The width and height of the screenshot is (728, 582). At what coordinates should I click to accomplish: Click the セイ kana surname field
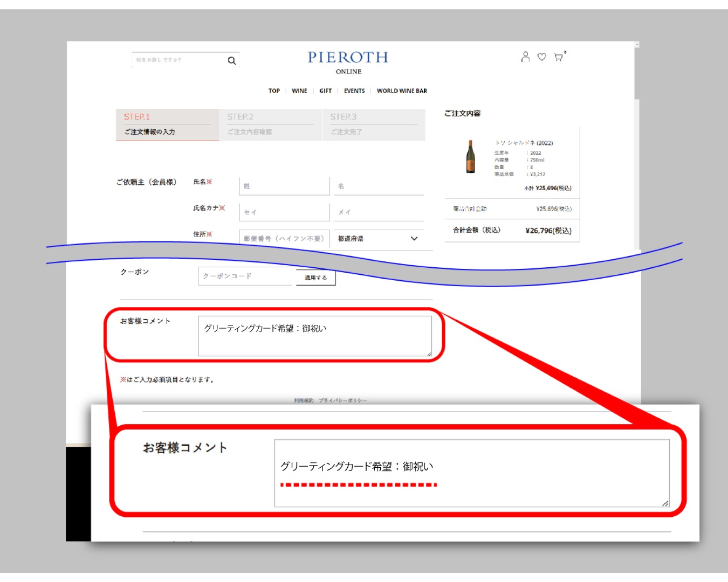[x=284, y=212]
